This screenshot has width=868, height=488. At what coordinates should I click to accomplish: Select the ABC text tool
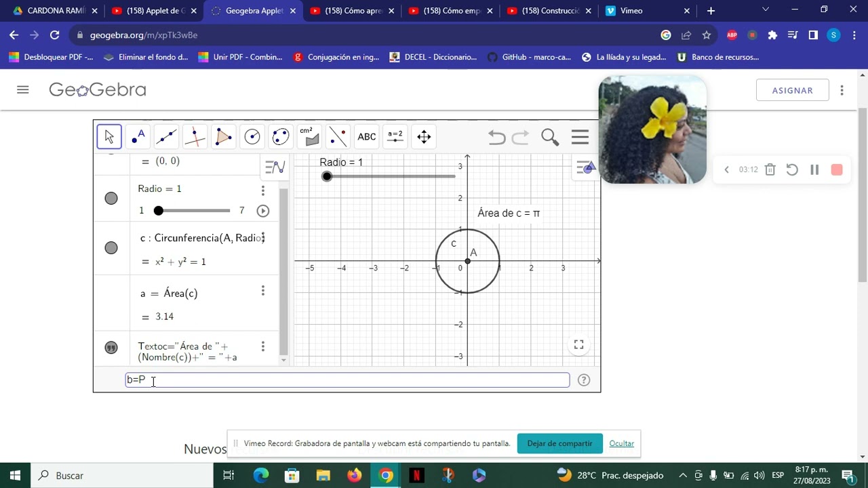point(367,137)
